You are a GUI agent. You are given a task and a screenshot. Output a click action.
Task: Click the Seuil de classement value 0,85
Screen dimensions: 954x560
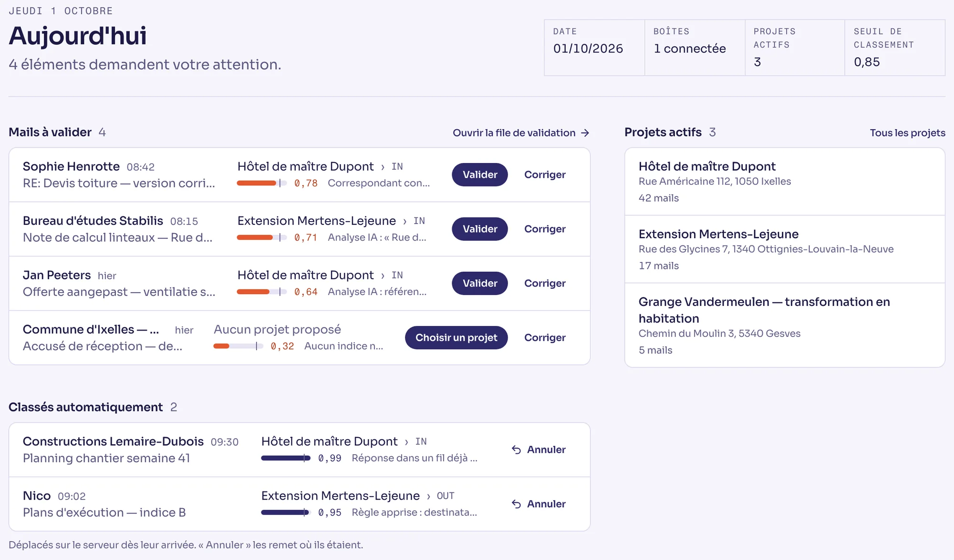tap(867, 62)
